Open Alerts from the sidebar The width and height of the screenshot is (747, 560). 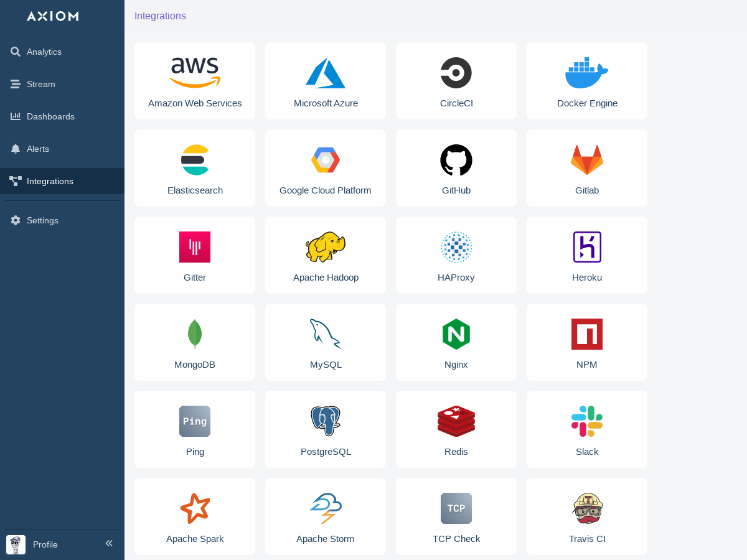coord(37,149)
